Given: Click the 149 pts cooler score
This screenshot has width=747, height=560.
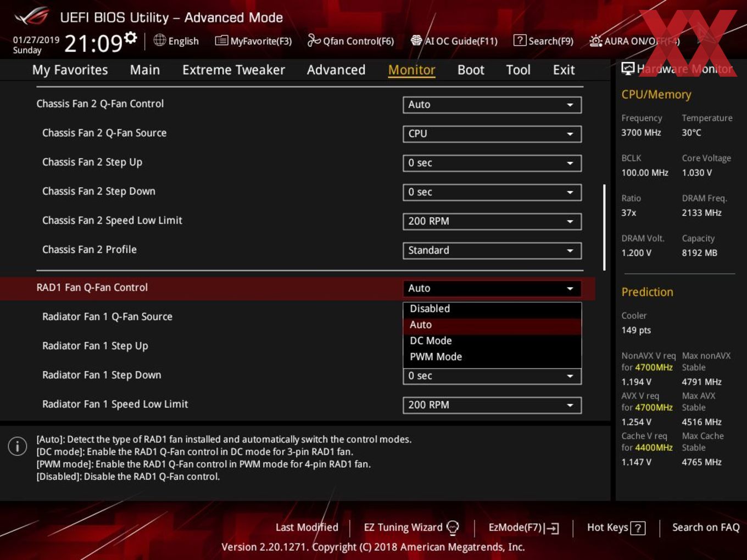Looking at the screenshot, I should coord(636,330).
